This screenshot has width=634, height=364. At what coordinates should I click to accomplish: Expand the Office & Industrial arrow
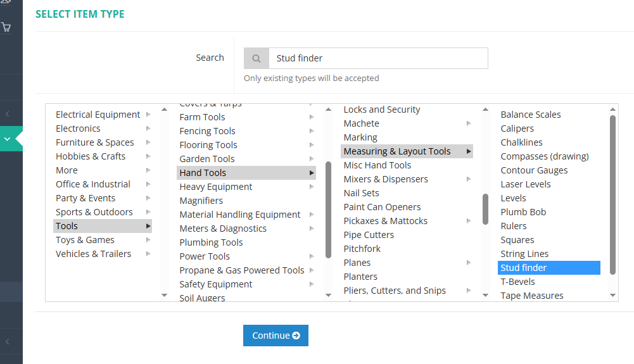(x=148, y=184)
